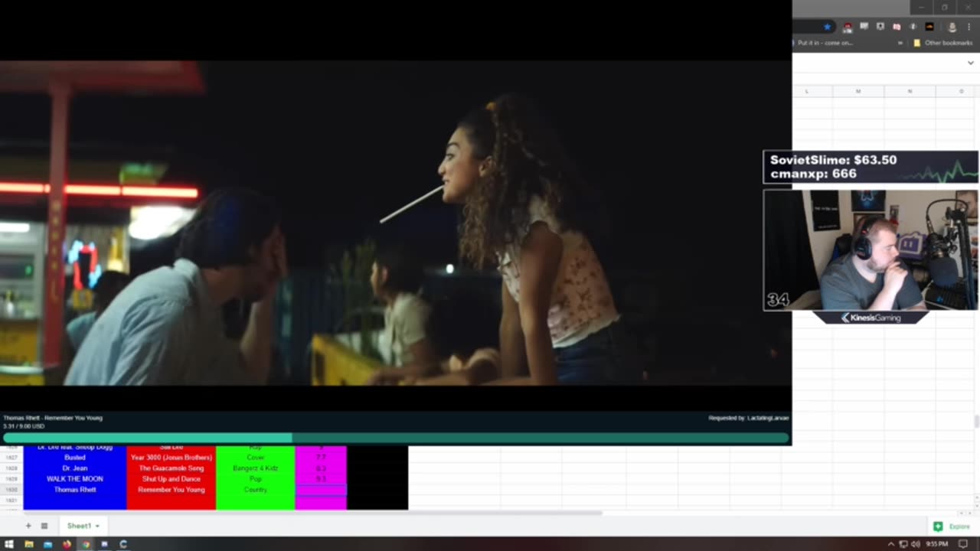980x551 pixels.
Task: Select the 'Country' genre cell
Action: coord(255,489)
